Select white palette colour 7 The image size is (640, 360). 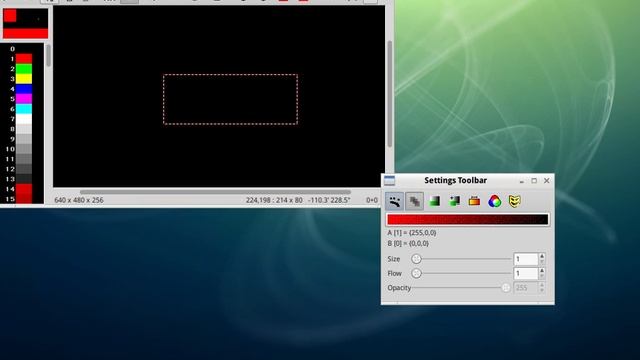click(24, 119)
